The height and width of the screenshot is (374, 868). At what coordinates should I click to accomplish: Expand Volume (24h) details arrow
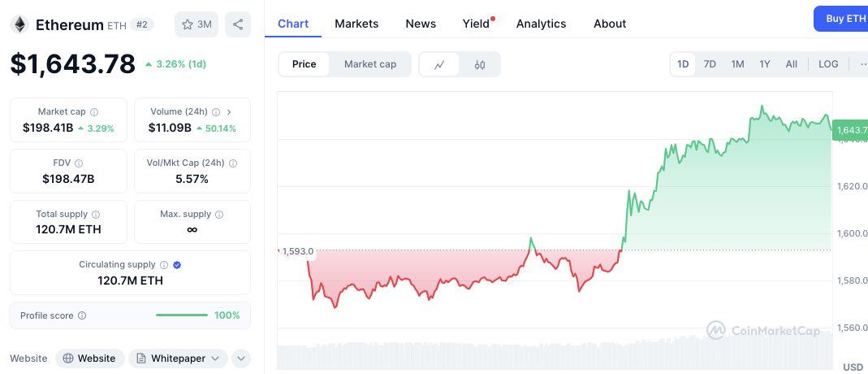click(229, 112)
